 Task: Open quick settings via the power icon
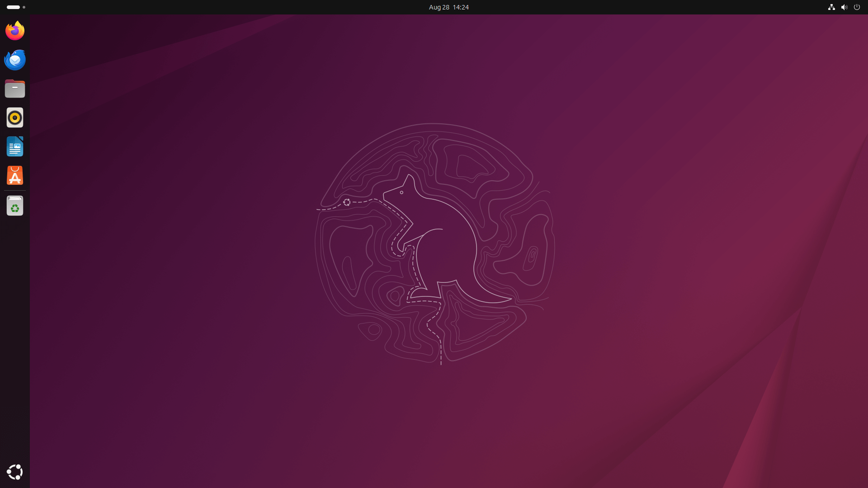pyautogui.click(x=857, y=7)
